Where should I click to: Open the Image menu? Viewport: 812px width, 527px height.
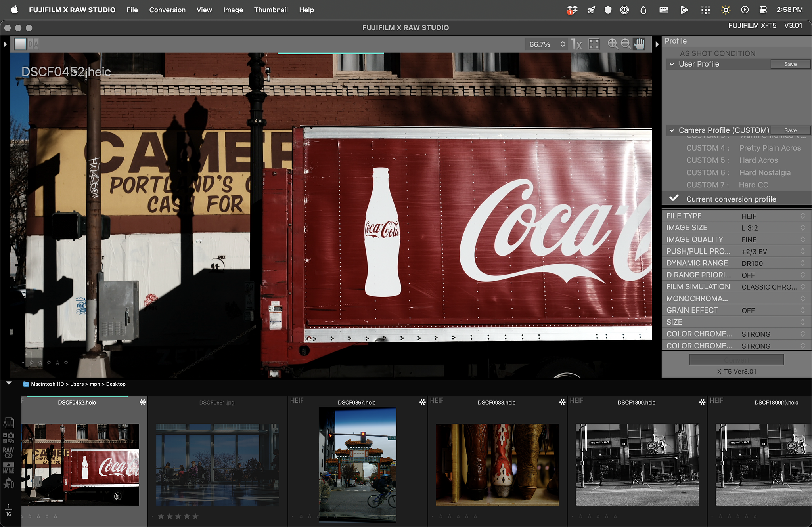click(x=233, y=10)
